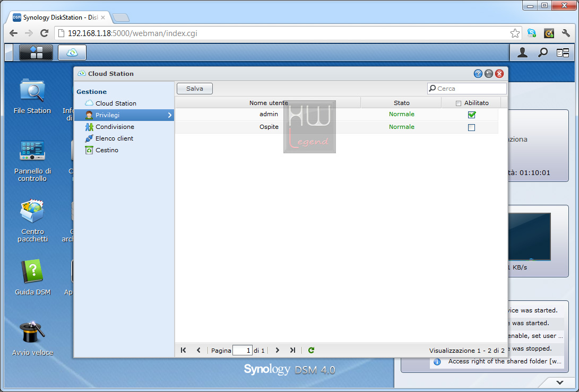Open a new browser tab

point(121,18)
